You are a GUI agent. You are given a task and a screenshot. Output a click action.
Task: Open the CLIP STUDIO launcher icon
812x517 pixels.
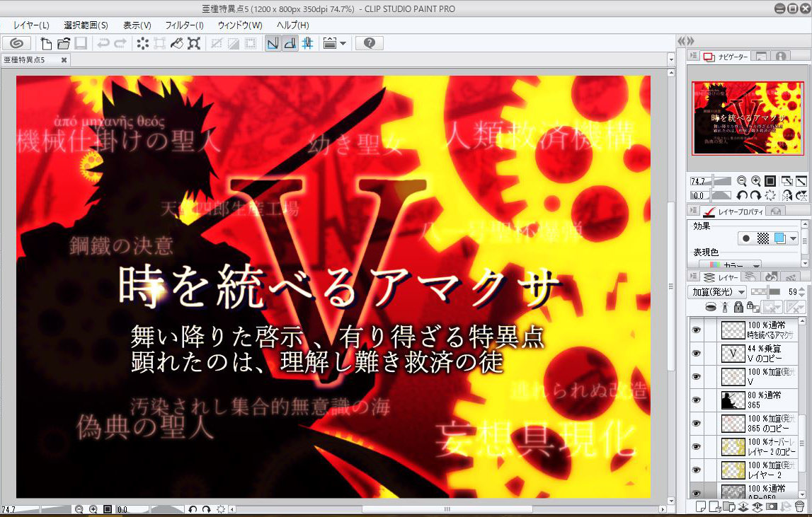click(x=17, y=43)
